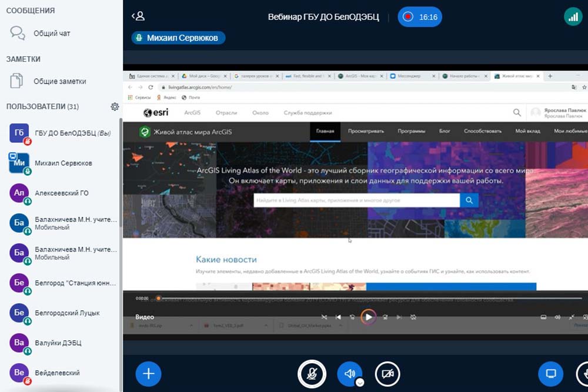588x392 pixels.
Task: Toggle webcam sharing on
Action: pos(387,374)
